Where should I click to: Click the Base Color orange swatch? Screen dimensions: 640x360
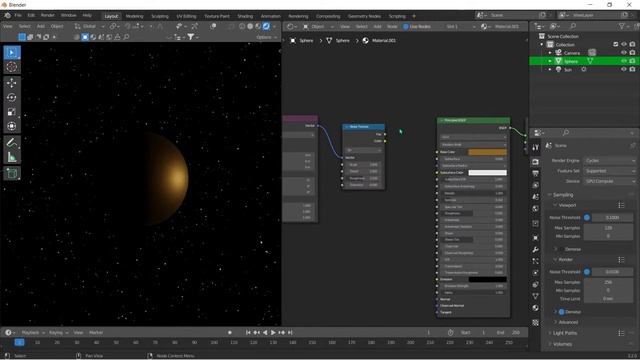[x=487, y=152]
